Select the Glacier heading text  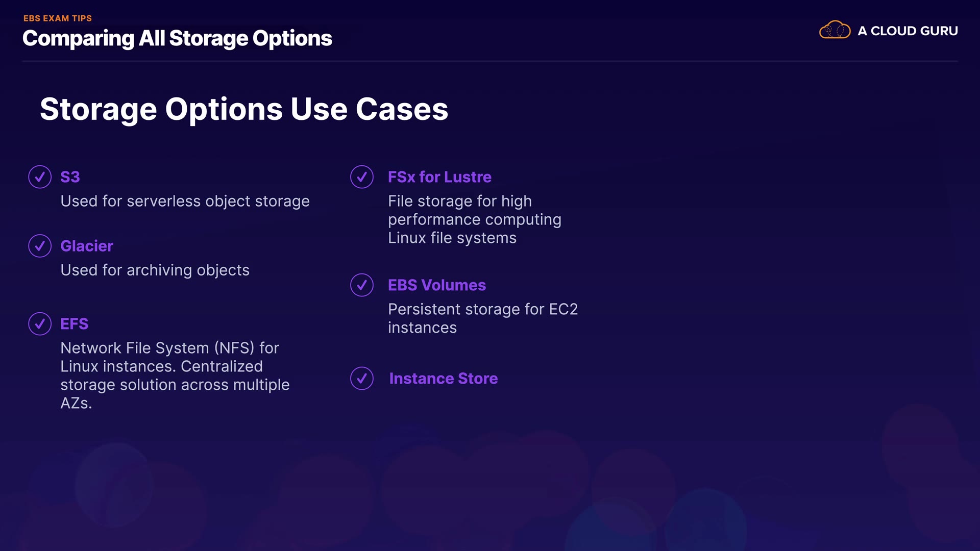87,246
